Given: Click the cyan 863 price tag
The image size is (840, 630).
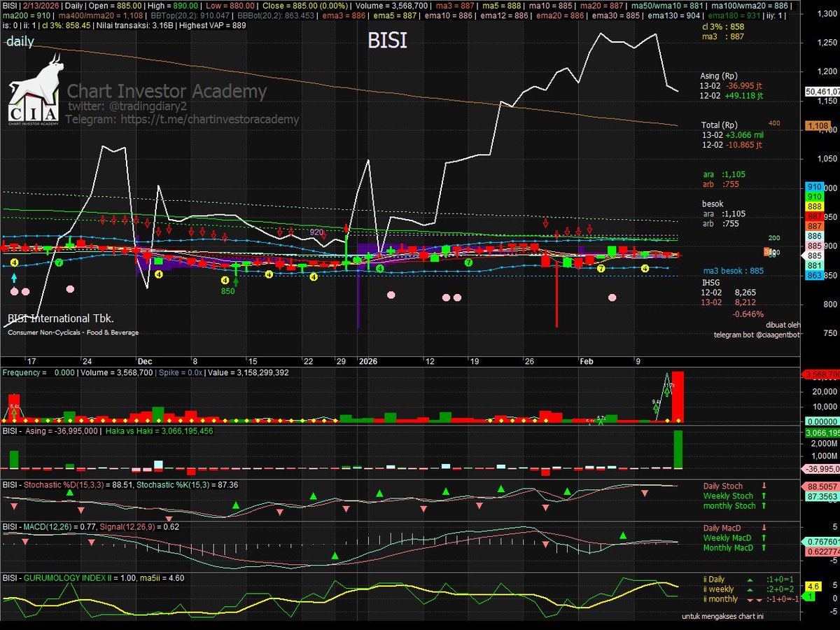Looking at the screenshot, I should 816,276.
